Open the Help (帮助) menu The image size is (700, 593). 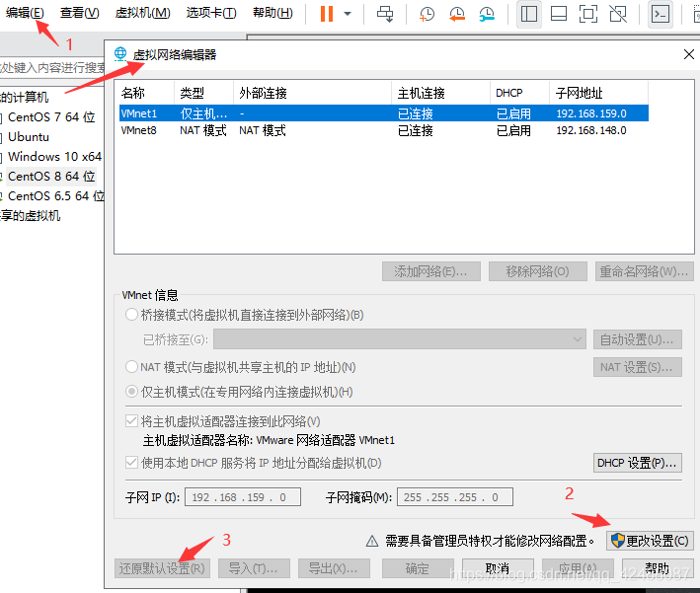click(x=272, y=13)
